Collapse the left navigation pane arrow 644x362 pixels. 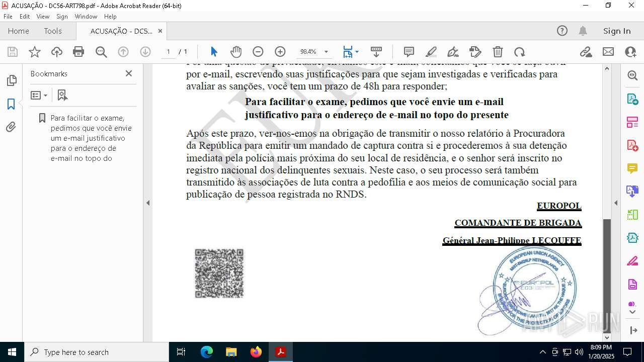coord(148,203)
